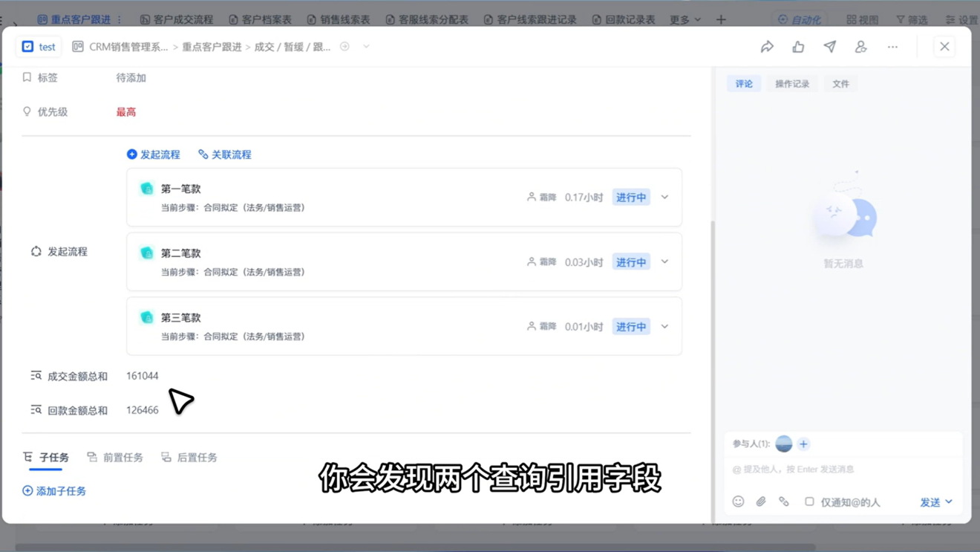980x552 pixels.
Task: Click the 回款金额总和 lookup field icon
Action: [x=36, y=410]
